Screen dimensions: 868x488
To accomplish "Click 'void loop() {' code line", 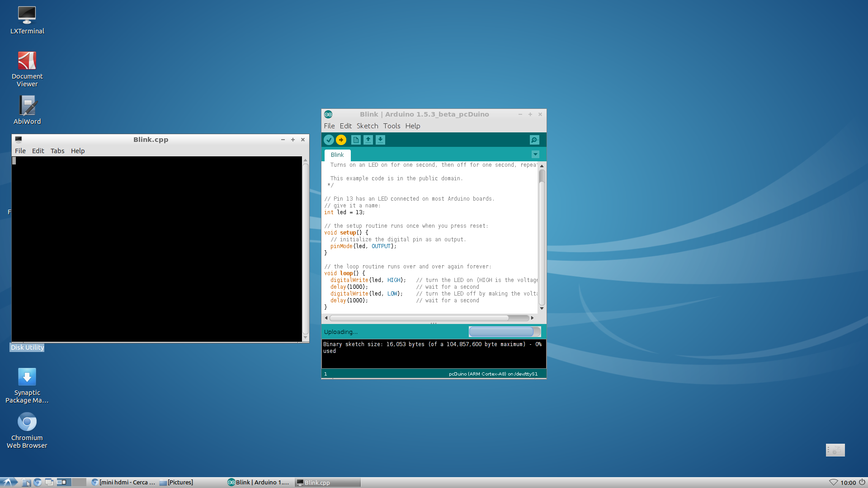I will tap(344, 273).
